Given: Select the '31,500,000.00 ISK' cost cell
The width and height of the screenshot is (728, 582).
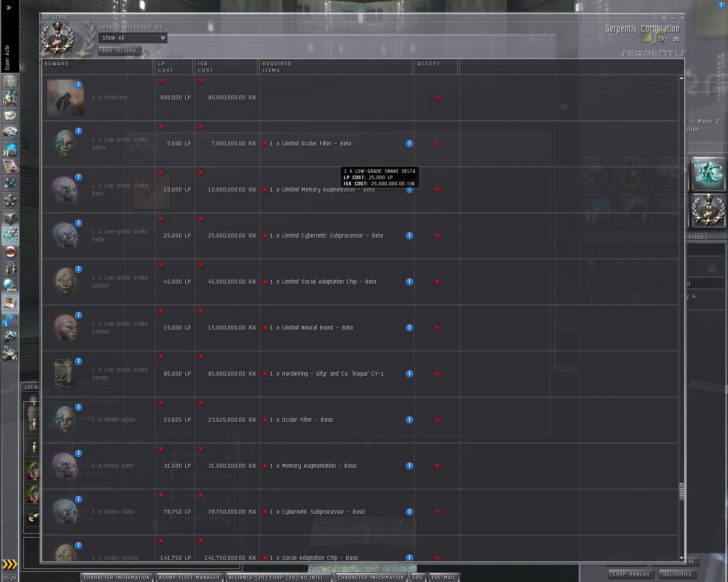Looking at the screenshot, I should 231,466.
